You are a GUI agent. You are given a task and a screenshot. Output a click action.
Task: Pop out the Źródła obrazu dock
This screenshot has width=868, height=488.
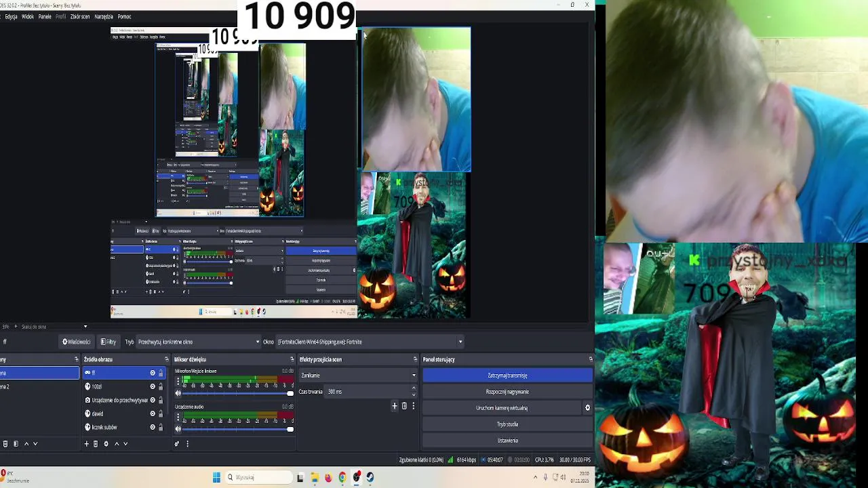tap(166, 359)
